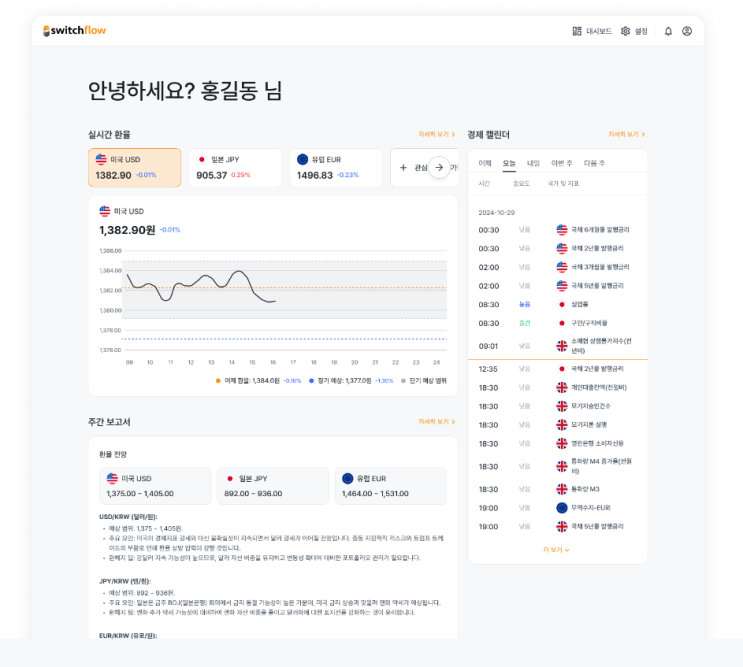743x667 pixels.
Task: Click the 높음 importance label at 08:30
Action: coord(525,305)
